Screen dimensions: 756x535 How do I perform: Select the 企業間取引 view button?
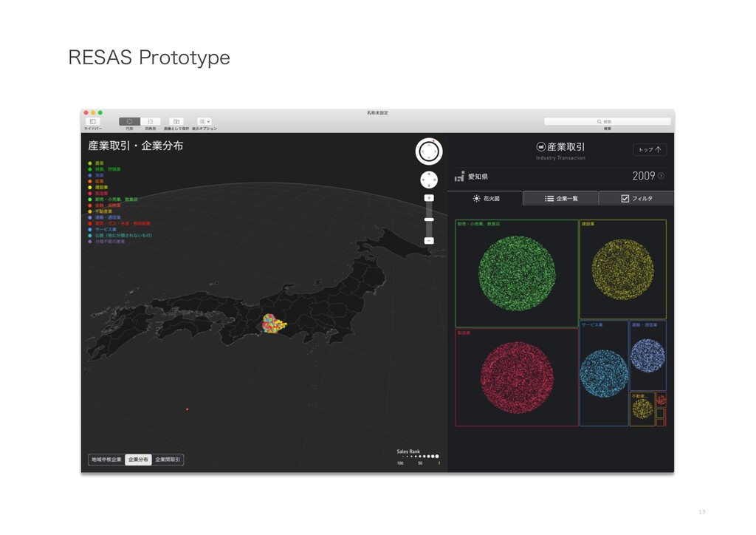pyautogui.click(x=168, y=460)
